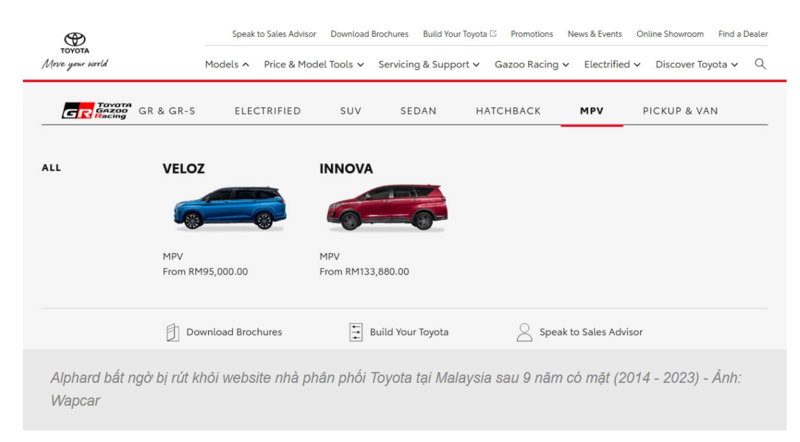Switch to PICKUP & VAN tab
The image size is (800, 442).
[x=680, y=111]
